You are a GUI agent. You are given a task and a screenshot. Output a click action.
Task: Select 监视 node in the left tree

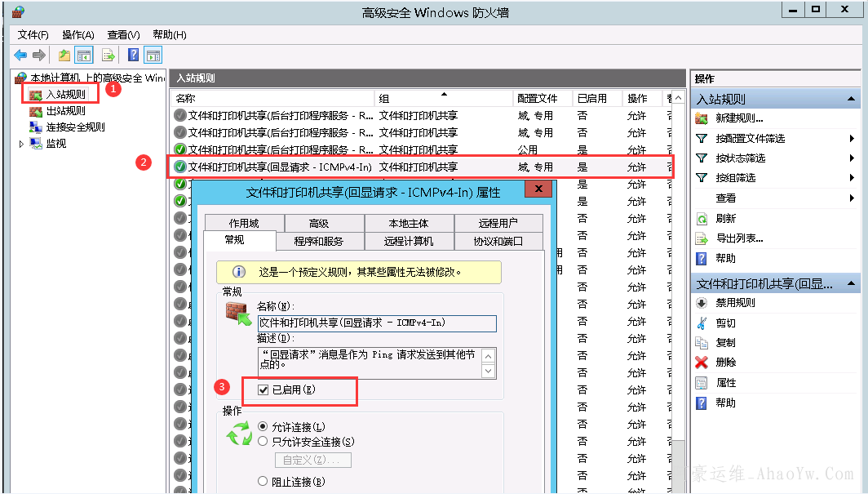56,144
